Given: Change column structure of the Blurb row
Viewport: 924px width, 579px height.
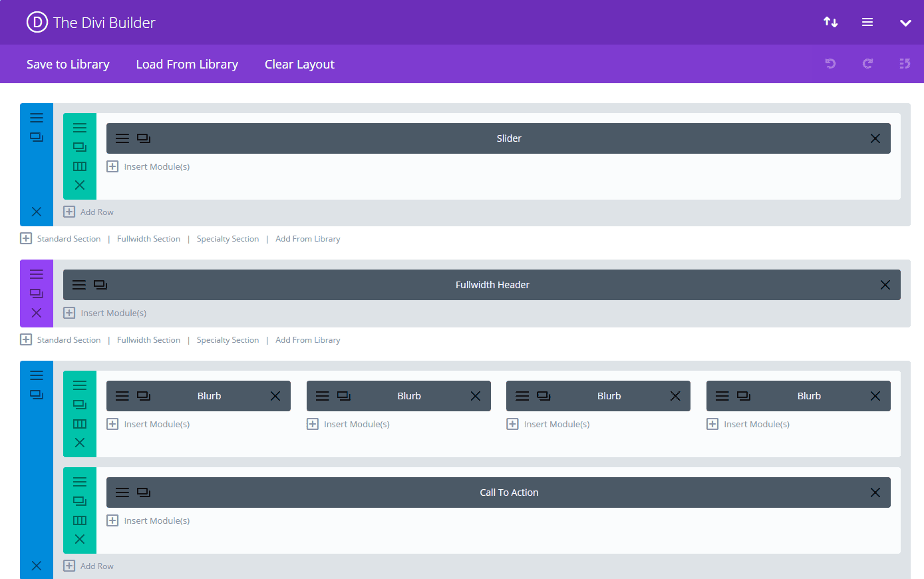Looking at the screenshot, I should coord(80,423).
